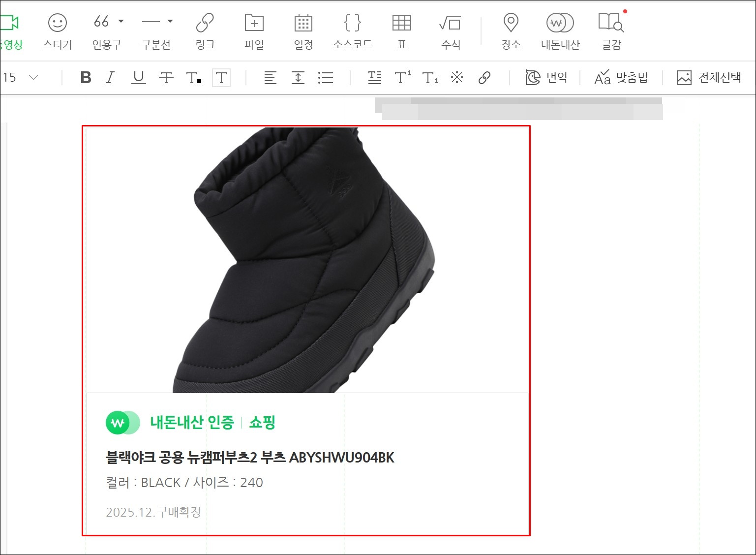Toggle underline formatting
Image resolution: width=756 pixels, height=555 pixels.
tap(139, 78)
